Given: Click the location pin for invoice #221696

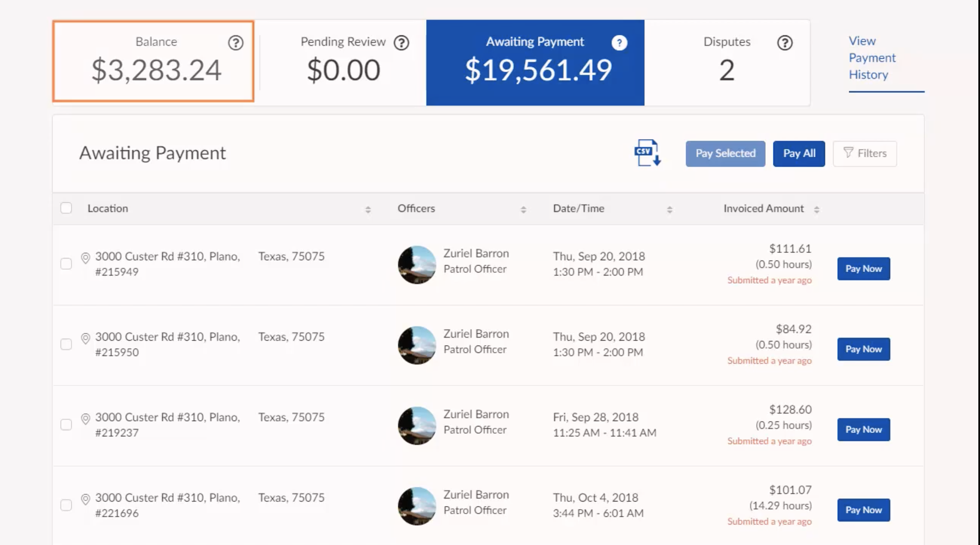Looking at the screenshot, I should click(85, 499).
